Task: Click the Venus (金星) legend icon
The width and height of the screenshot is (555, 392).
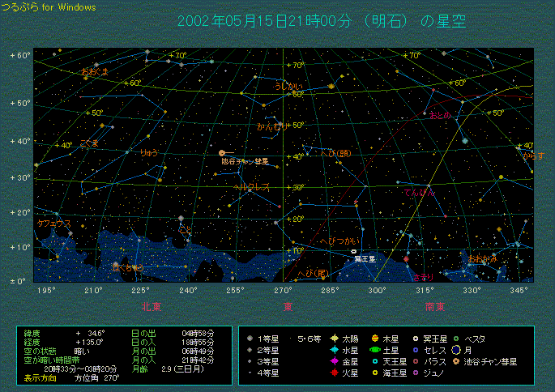Action: point(334,361)
